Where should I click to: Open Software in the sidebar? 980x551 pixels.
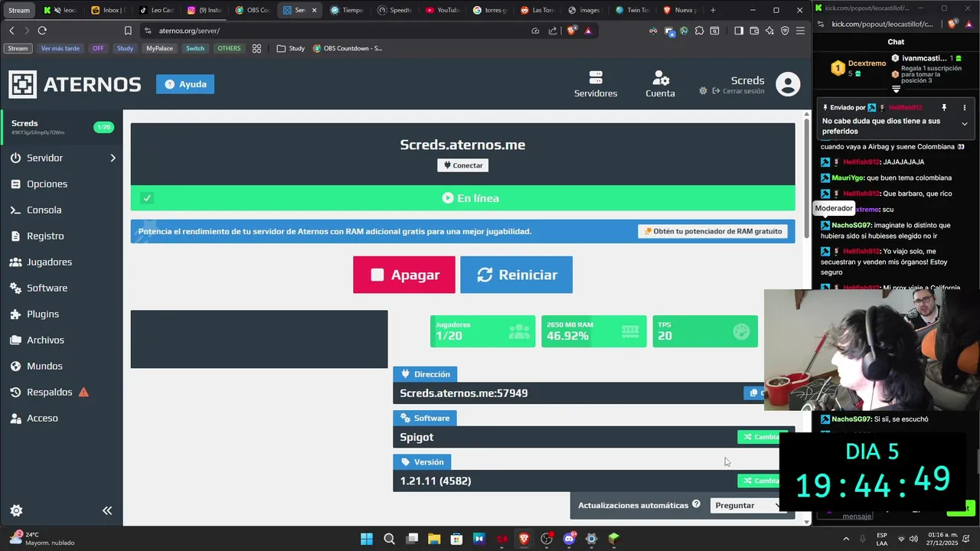pyautogui.click(x=61, y=288)
